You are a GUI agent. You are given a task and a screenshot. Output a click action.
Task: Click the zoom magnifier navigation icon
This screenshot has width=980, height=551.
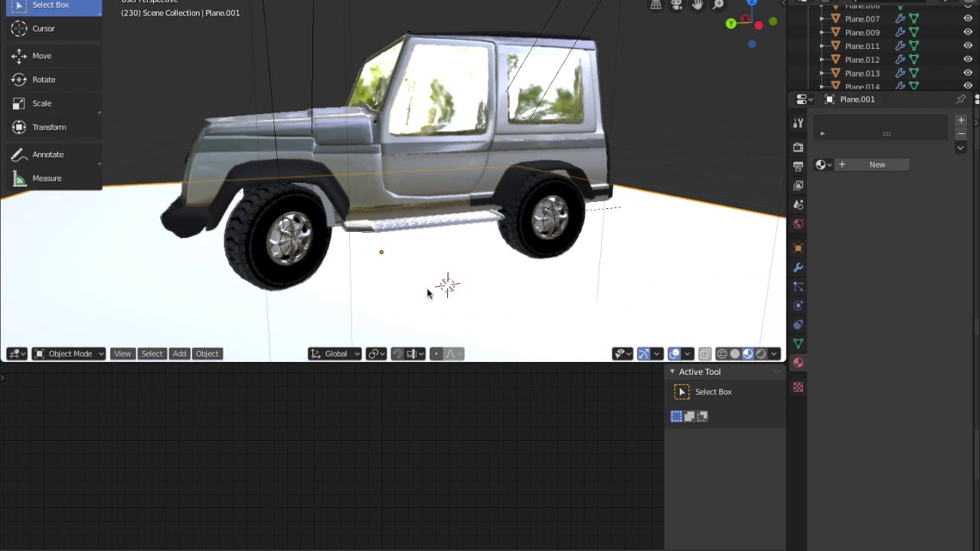click(718, 4)
